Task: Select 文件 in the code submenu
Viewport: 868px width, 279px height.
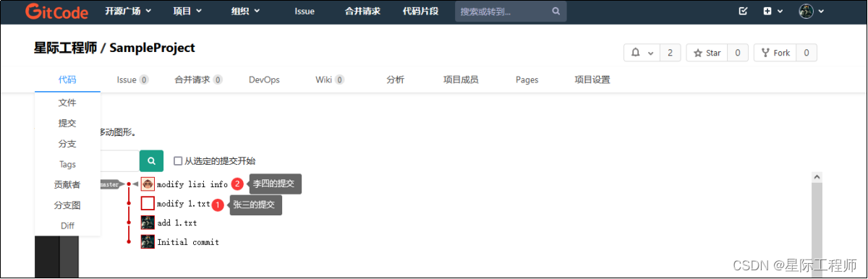Action: [67, 103]
